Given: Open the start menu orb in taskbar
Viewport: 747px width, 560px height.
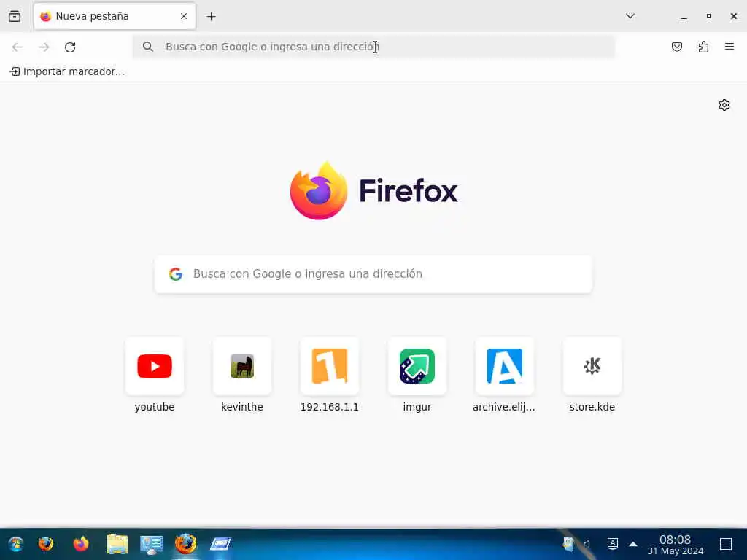Looking at the screenshot, I should point(16,543).
